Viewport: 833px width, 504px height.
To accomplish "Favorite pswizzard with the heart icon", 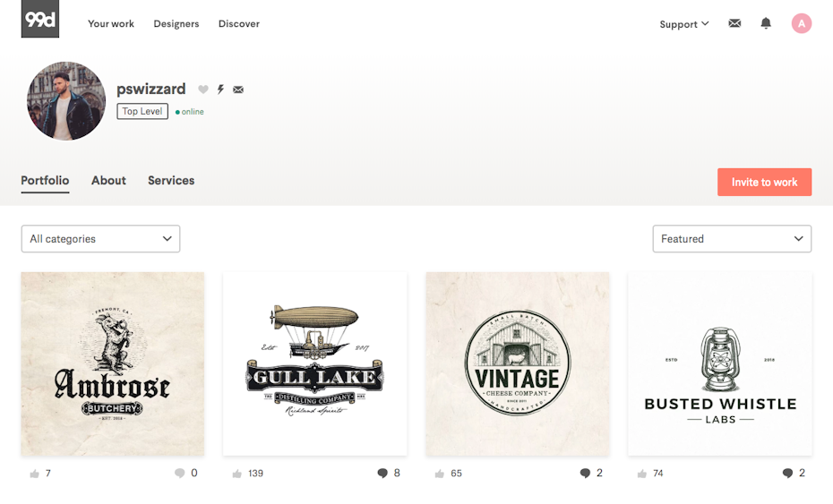I will (203, 90).
